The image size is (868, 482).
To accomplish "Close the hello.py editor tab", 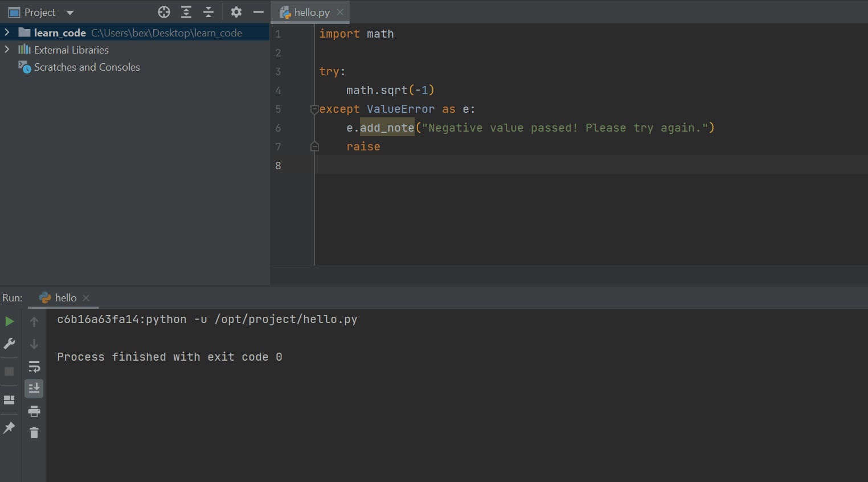I will coord(341,11).
